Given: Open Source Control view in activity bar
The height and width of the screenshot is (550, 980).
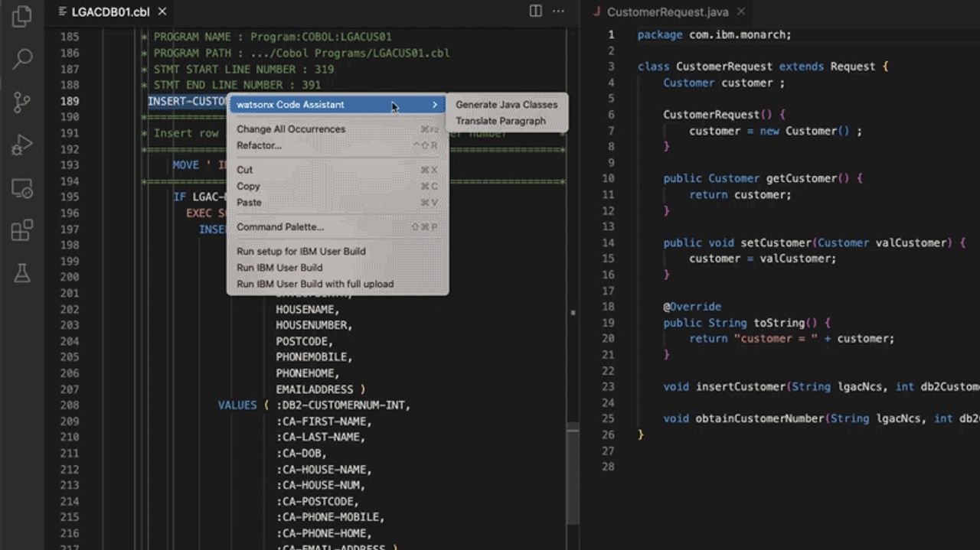Looking at the screenshot, I should click(x=22, y=102).
